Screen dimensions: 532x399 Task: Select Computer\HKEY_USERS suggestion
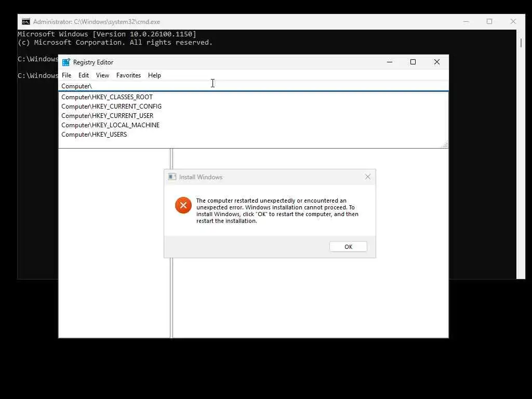pyautogui.click(x=254, y=135)
